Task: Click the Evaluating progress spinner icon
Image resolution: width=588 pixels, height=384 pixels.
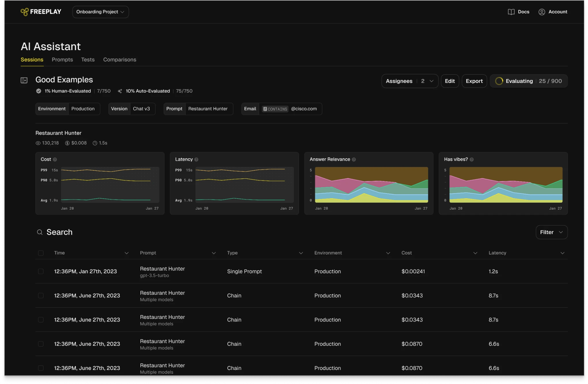Action: pos(499,81)
